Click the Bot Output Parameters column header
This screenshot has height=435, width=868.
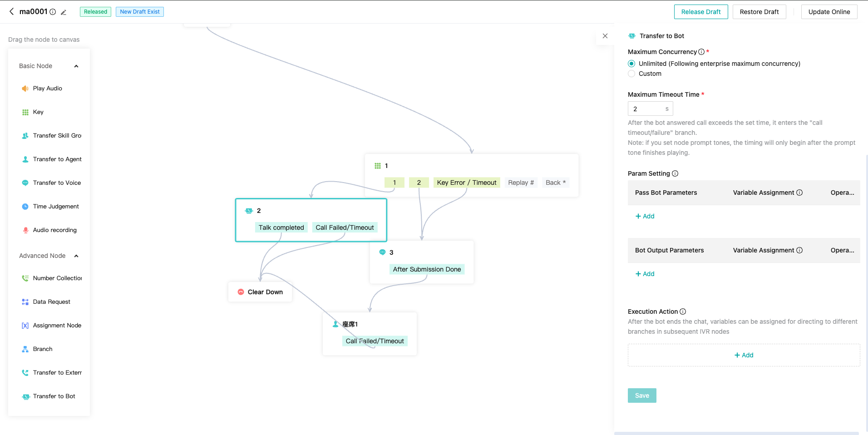[670, 250]
